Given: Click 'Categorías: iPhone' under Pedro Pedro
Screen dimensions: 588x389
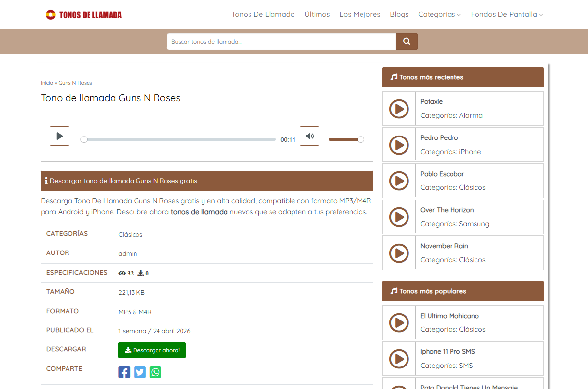Looking at the screenshot, I should 451,152.
